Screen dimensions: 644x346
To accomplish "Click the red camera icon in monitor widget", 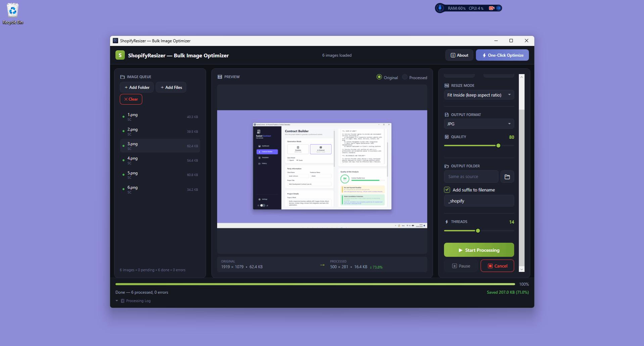I will (491, 8).
